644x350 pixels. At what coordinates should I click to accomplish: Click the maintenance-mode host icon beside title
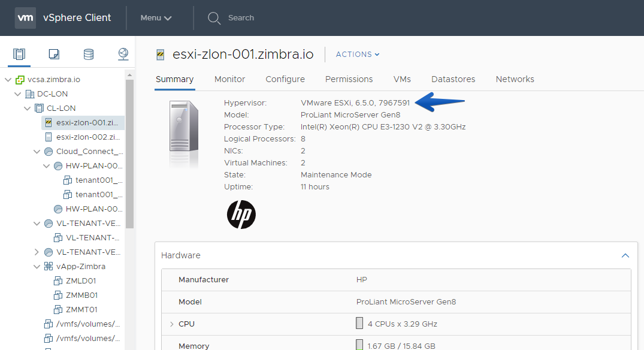coord(161,55)
